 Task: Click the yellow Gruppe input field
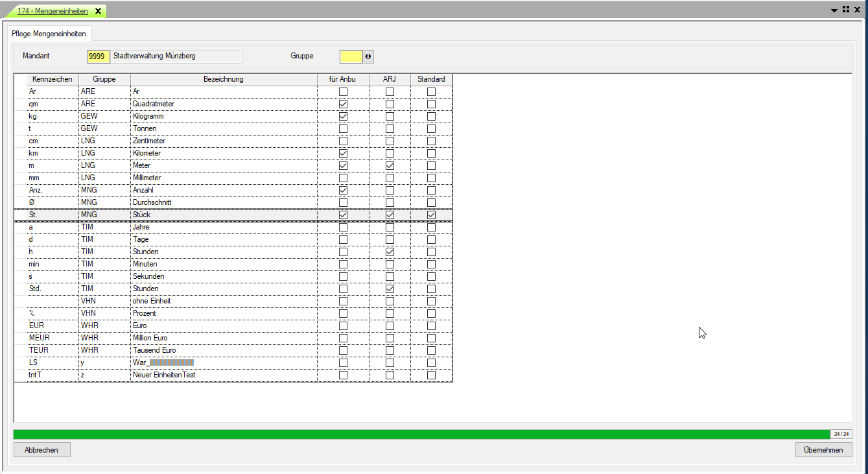point(351,56)
